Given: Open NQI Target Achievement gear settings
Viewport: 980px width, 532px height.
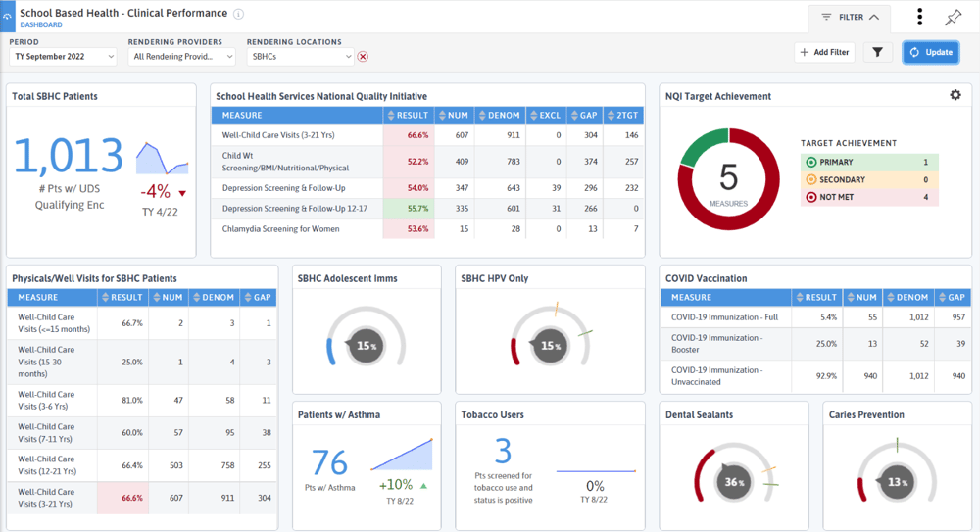Looking at the screenshot, I should [x=955, y=95].
